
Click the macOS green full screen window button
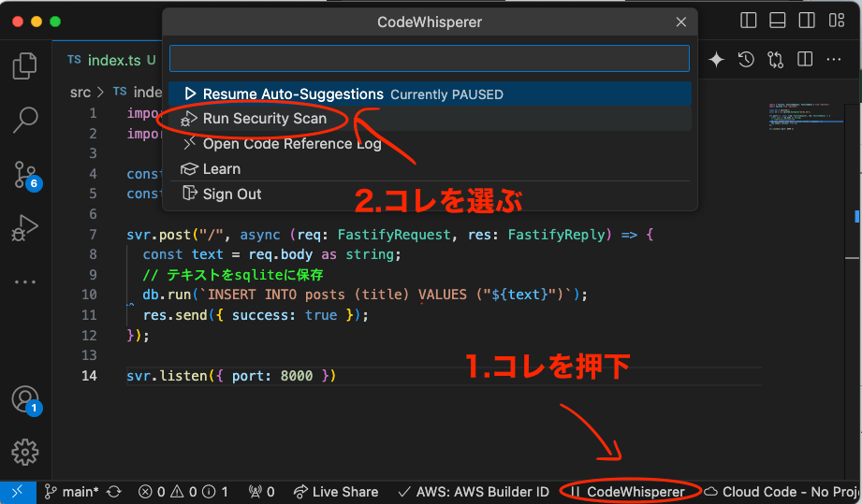tap(55, 22)
